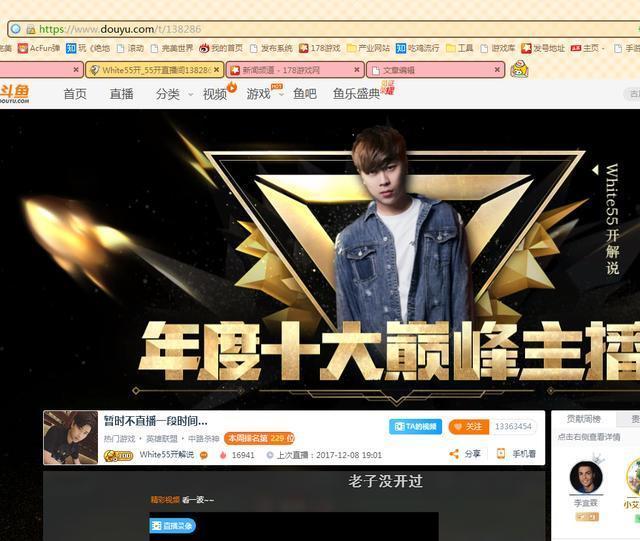This screenshot has height=541, width=640.
Task: Open the 滚动 bookmark
Action: 130,48
